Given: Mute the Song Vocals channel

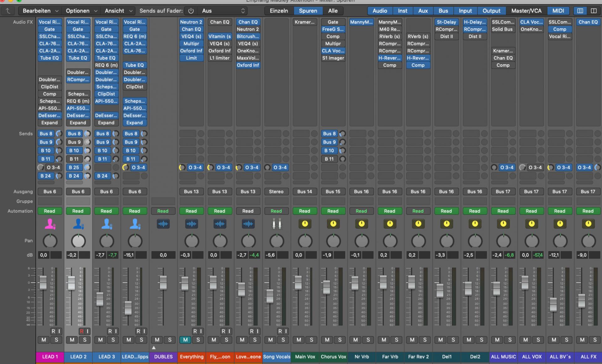Looking at the screenshot, I should tap(270, 340).
